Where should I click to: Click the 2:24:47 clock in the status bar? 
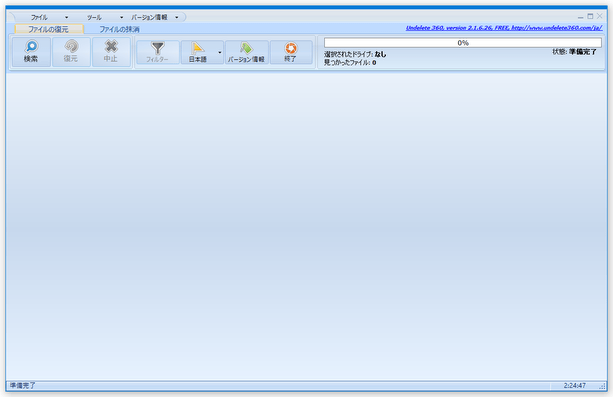click(x=574, y=385)
